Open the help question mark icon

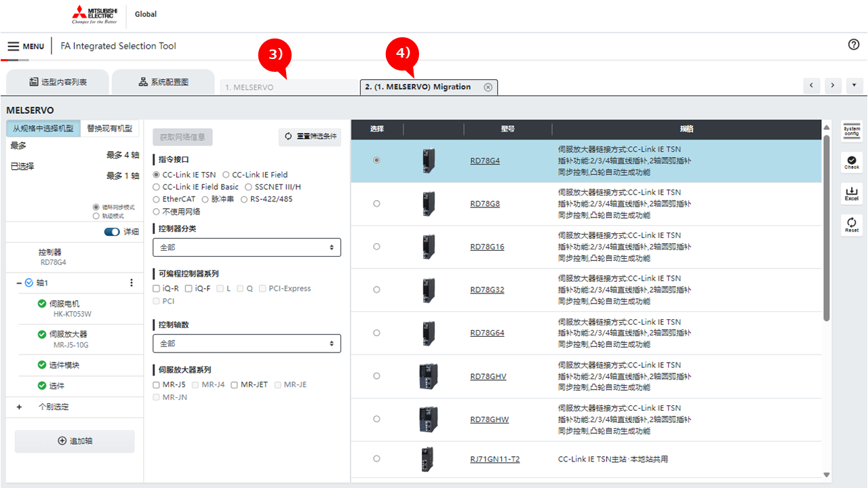tap(854, 44)
